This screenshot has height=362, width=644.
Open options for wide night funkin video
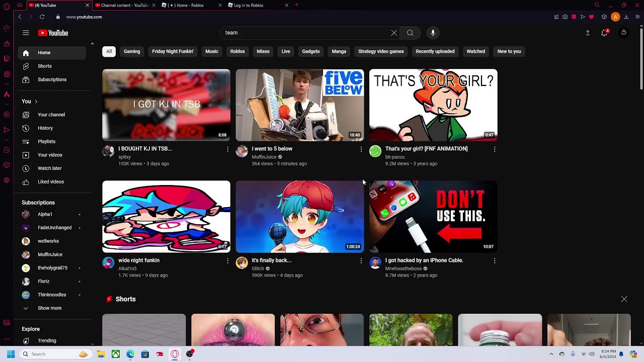point(227,260)
